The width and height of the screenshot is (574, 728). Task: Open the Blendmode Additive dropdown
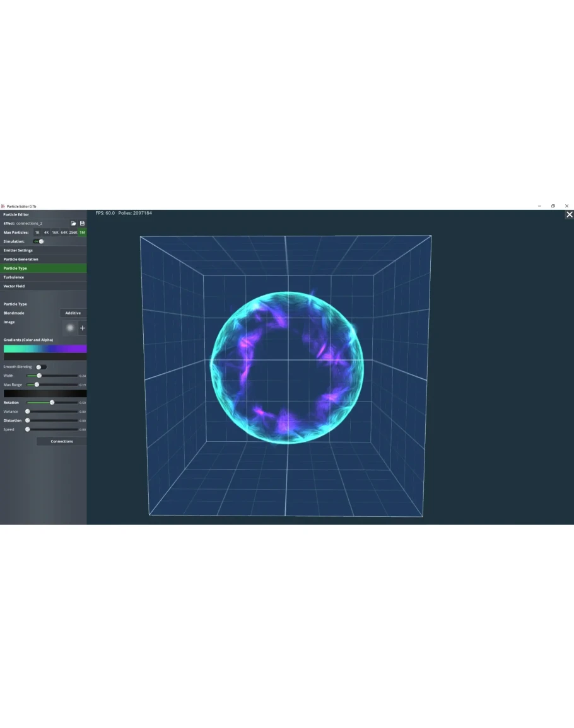point(73,313)
